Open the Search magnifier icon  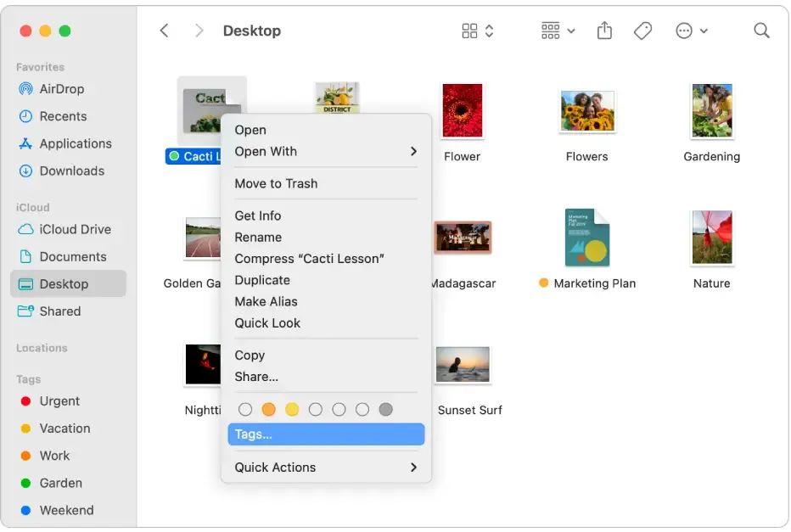pos(761,31)
